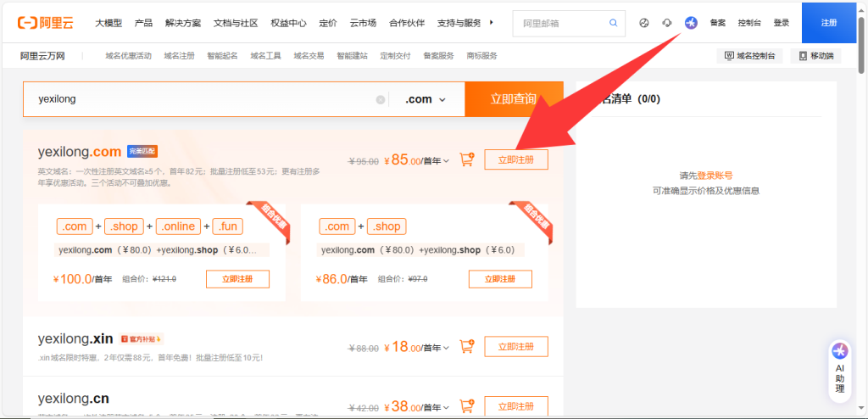The width and height of the screenshot is (868, 419).
Task: Go to 智能起名 in the sub-navigation
Action: coord(223,56)
